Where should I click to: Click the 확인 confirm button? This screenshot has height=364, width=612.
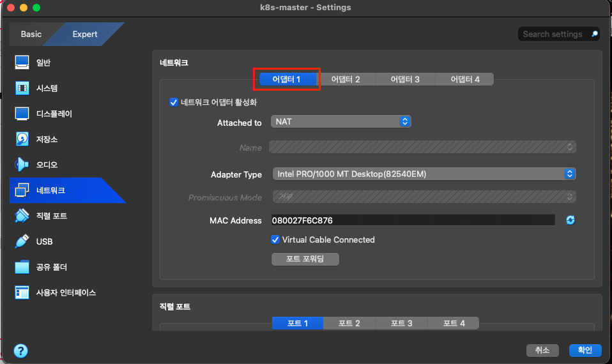click(x=585, y=351)
